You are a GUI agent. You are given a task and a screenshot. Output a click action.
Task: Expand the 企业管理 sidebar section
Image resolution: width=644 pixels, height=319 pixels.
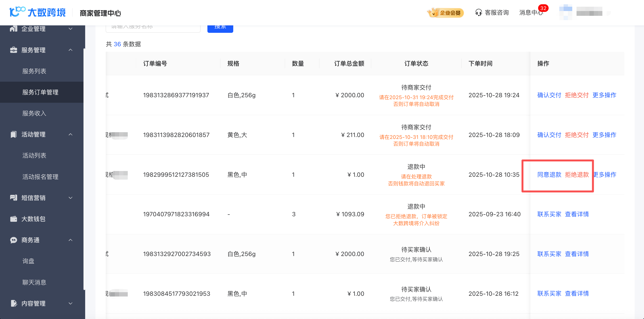tap(71, 29)
